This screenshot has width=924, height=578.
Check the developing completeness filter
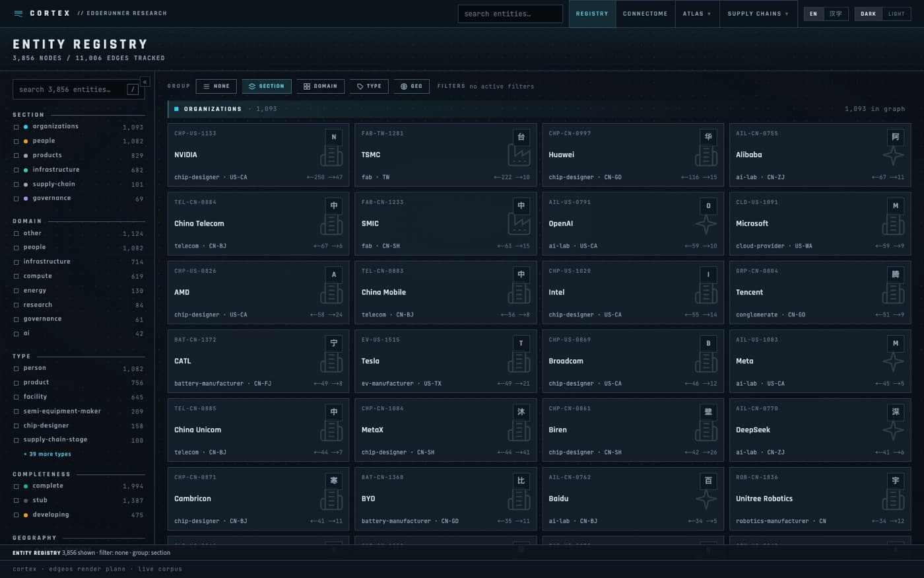click(16, 515)
